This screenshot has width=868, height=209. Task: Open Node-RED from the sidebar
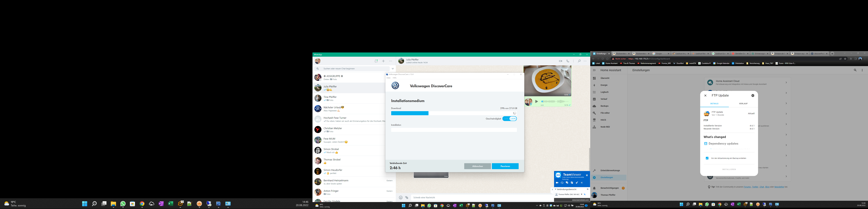click(605, 127)
